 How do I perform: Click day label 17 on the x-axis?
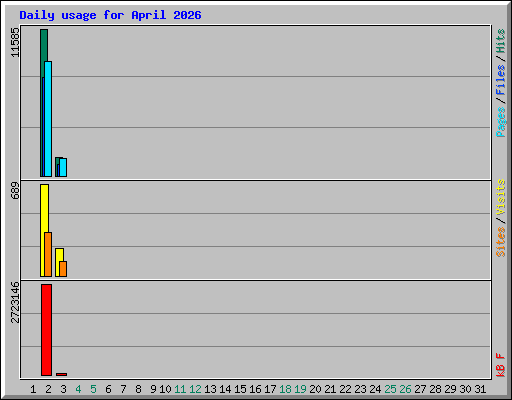pyautogui.click(x=270, y=389)
